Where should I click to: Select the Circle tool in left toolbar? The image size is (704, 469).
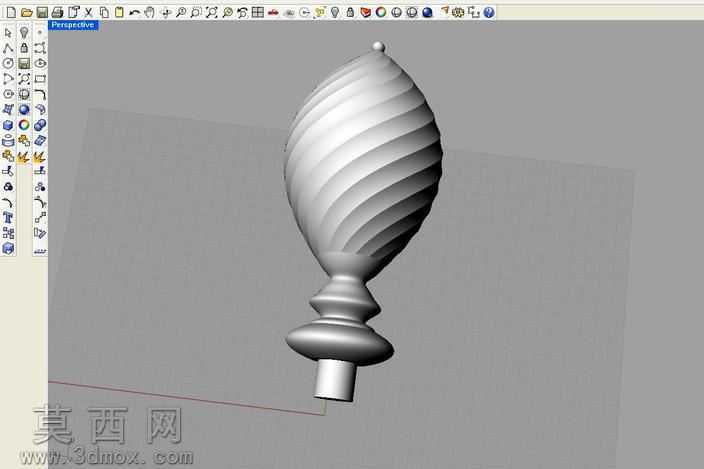8,63
